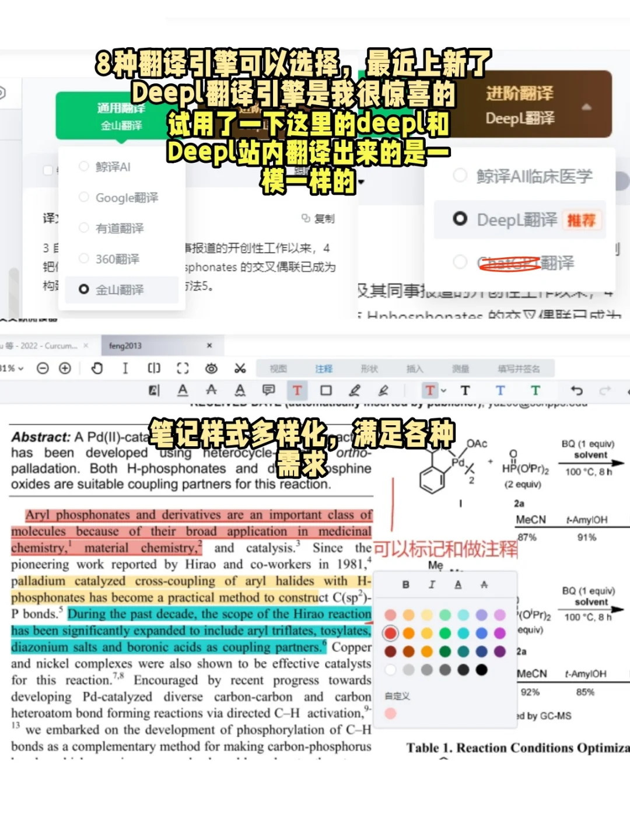This screenshot has height=840, width=630.
Task: Select the rectangle annotation tool
Action: tap(325, 390)
